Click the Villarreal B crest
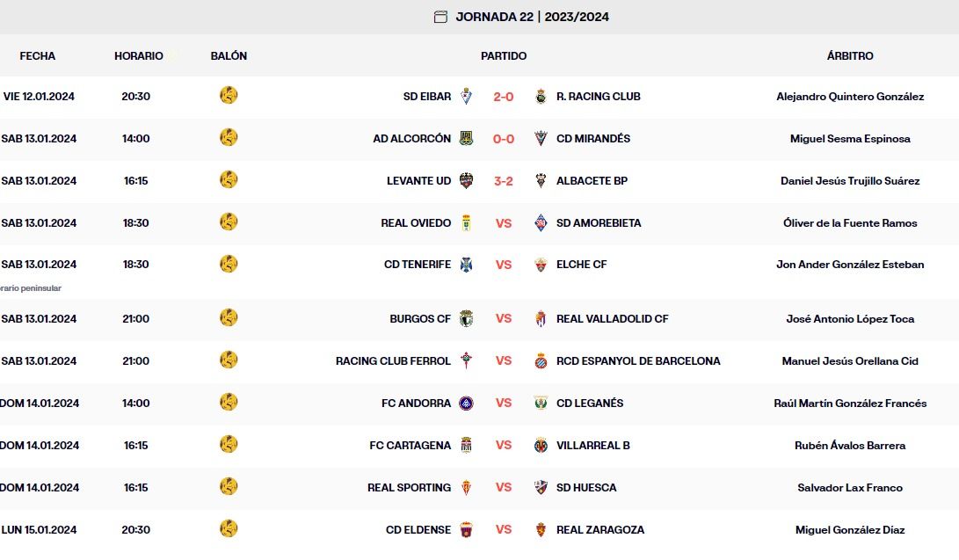The width and height of the screenshot is (959, 560). (541, 446)
